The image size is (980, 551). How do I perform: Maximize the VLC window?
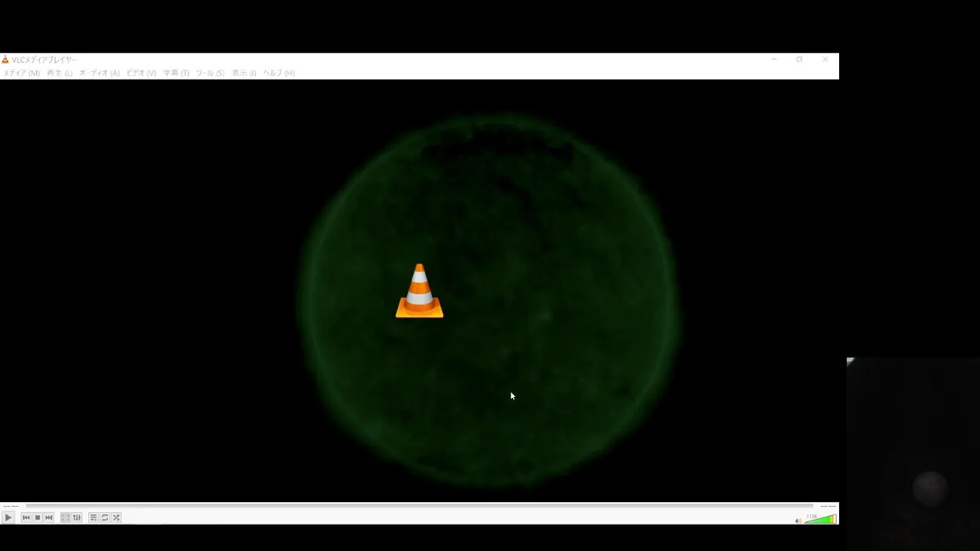(x=799, y=60)
